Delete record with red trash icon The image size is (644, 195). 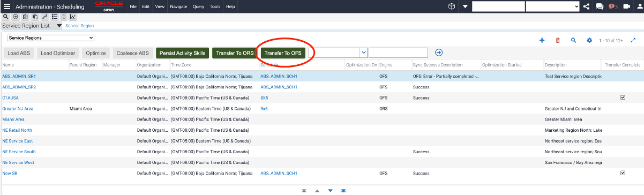(x=558, y=40)
